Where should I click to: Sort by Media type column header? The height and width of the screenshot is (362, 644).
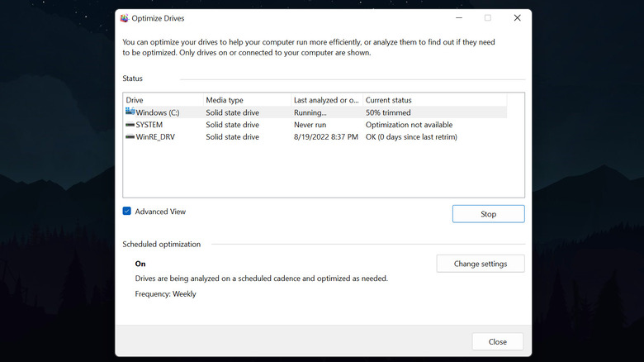pos(245,100)
